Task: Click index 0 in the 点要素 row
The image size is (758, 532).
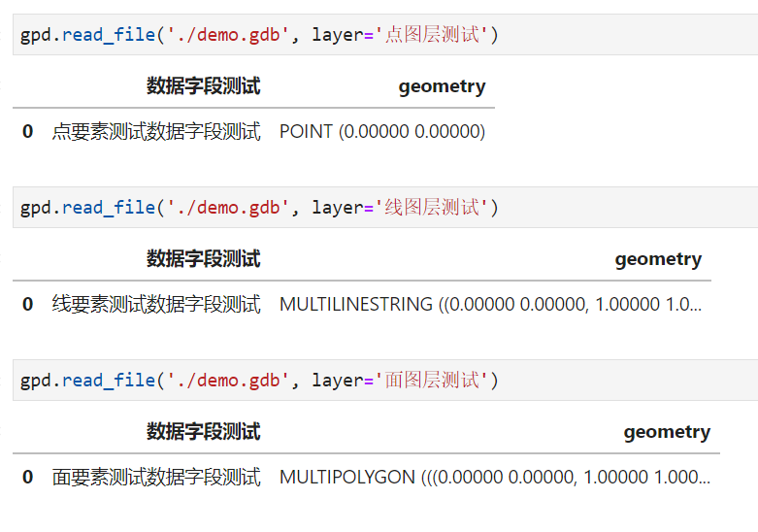Action: 27,132
